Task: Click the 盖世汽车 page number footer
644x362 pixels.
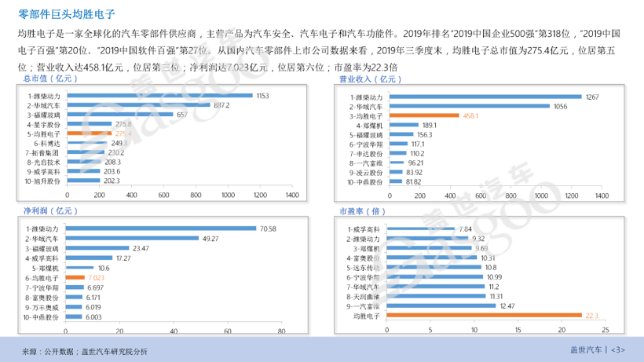Action: point(598,349)
